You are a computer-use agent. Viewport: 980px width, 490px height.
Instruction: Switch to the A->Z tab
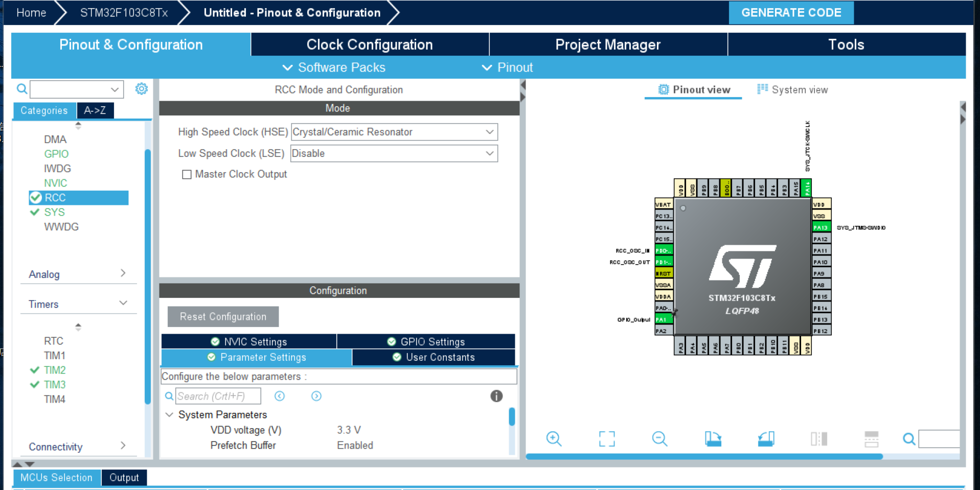(x=95, y=110)
